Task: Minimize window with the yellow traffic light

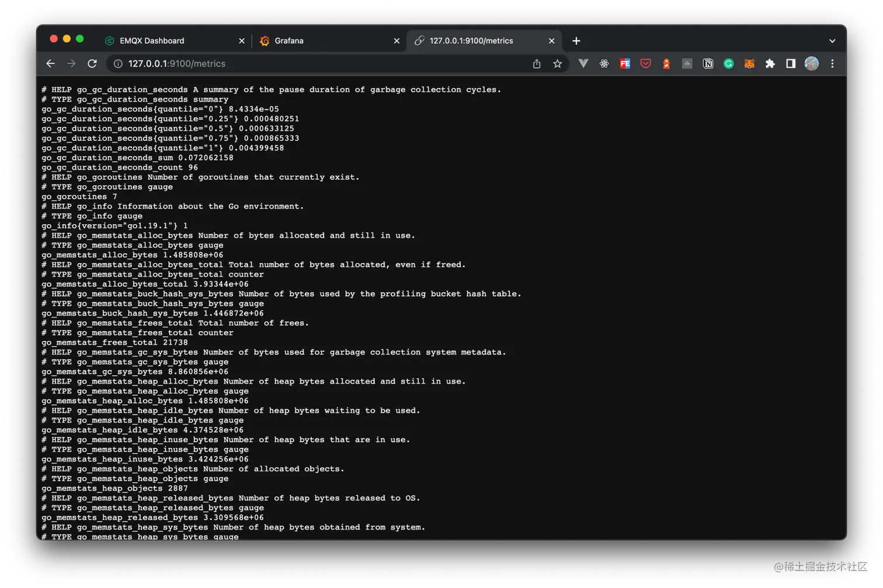Action: coord(67,38)
